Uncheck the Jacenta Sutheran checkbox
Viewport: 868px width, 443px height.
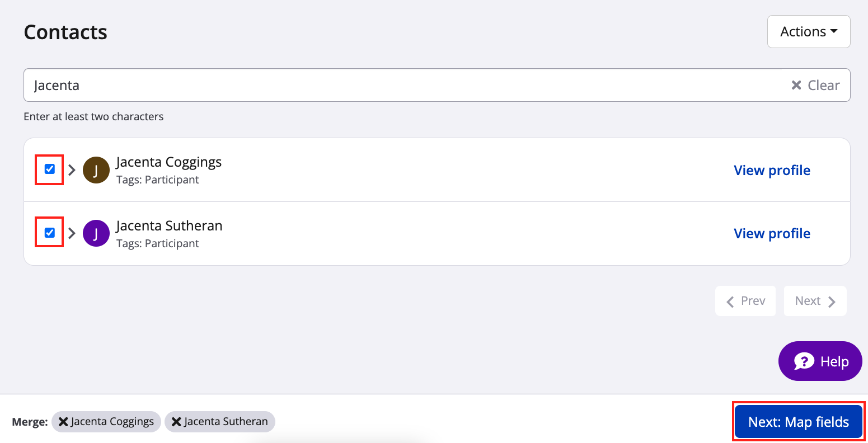coord(50,232)
